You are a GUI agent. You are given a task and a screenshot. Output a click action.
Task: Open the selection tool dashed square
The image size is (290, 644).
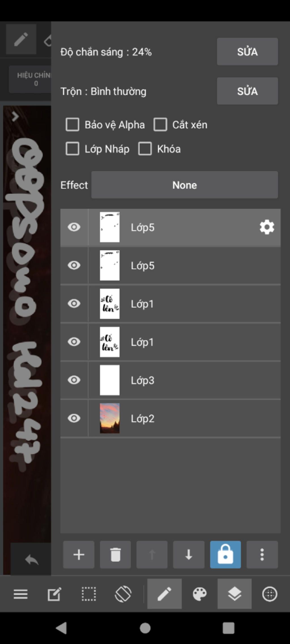[x=89, y=594]
